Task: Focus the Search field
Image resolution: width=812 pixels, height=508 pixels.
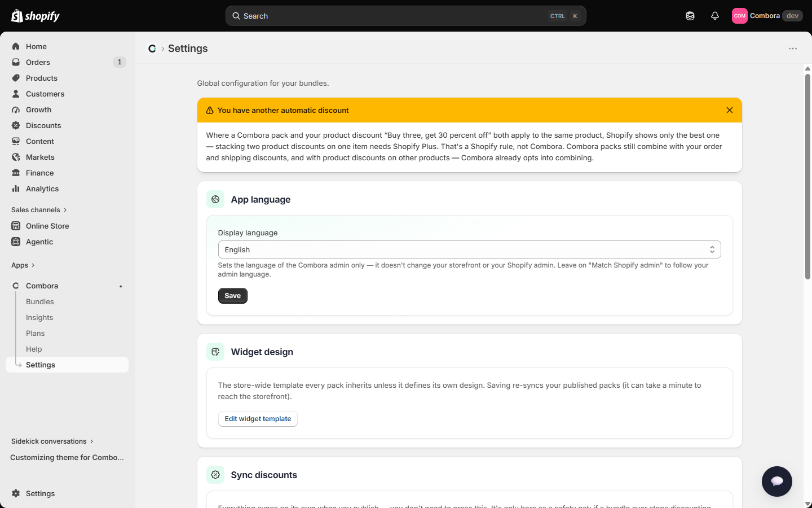Action: click(x=406, y=16)
